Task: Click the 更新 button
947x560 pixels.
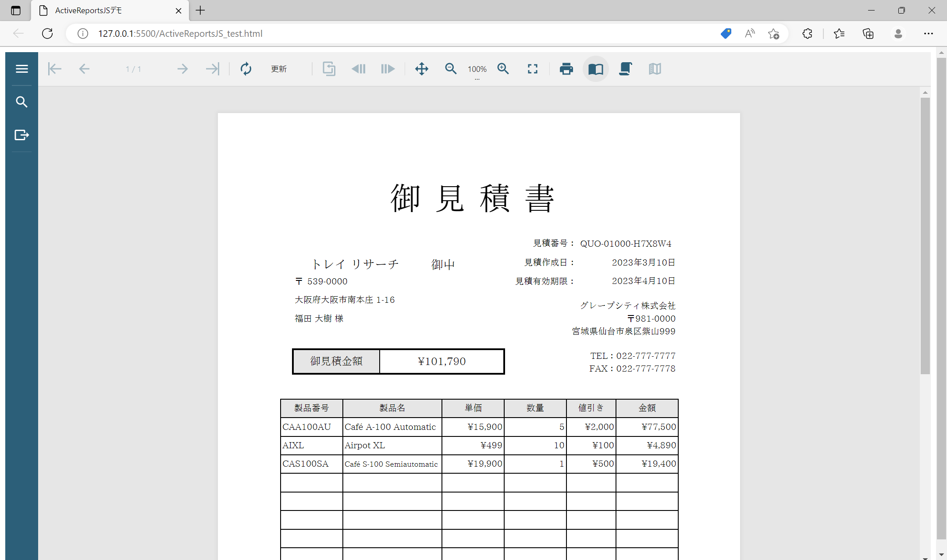Action: 279,69
